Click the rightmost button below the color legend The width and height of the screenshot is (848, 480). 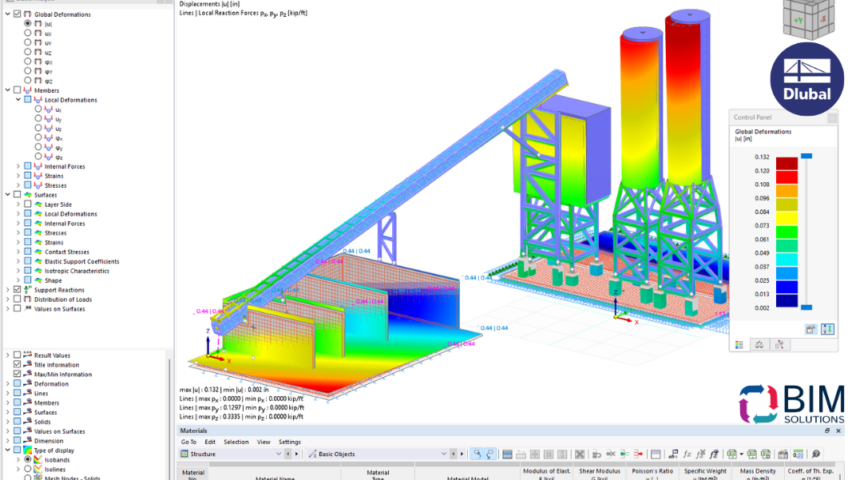[827, 328]
